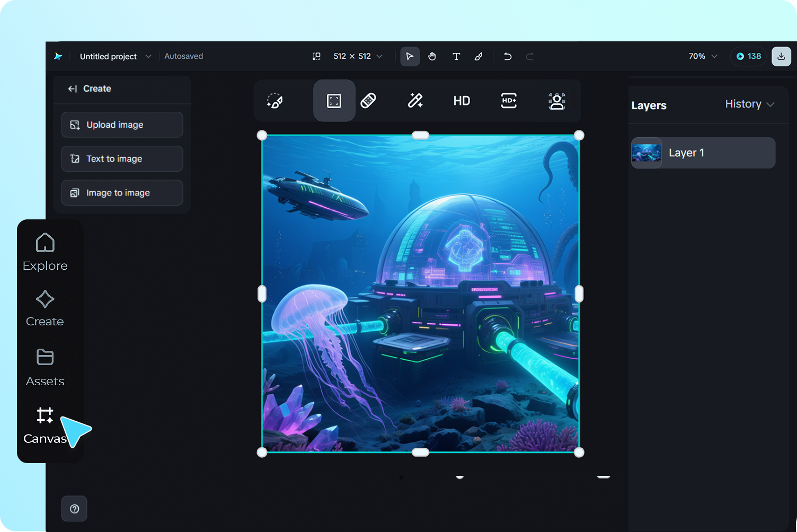Click the Text to image button
Viewport: 797px width, 532px height.
click(x=122, y=159)
